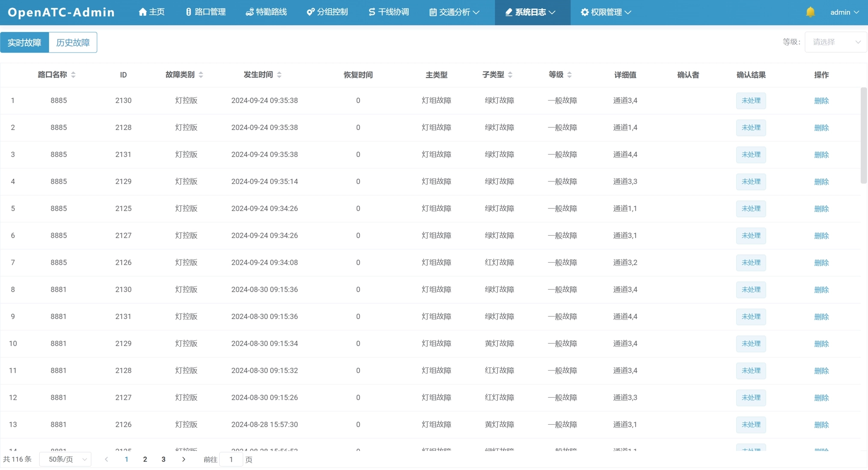Click the 特勤路线 route icon

250,12
